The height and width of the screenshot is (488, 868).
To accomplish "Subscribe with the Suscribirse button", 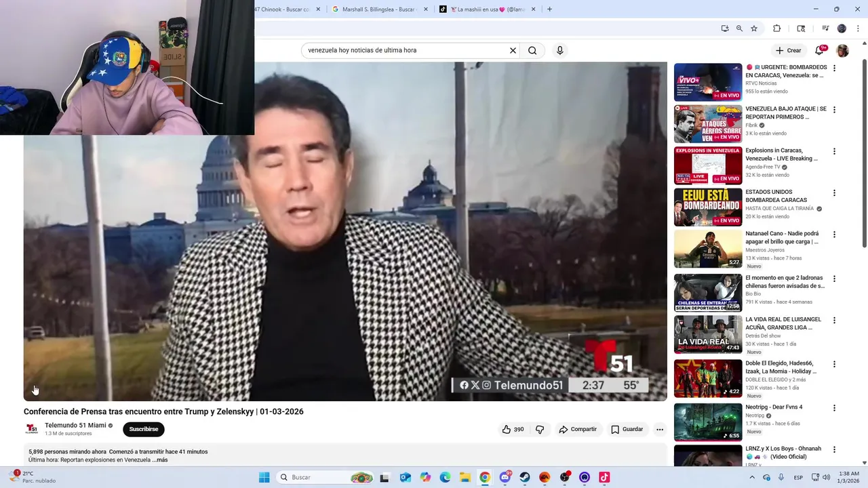I will (144, 429).
